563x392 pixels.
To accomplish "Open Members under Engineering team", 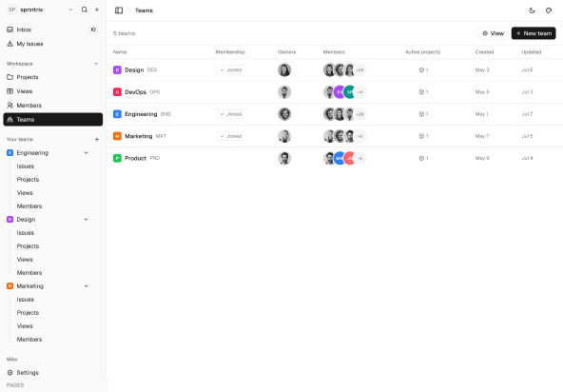I will coord(29,206).
